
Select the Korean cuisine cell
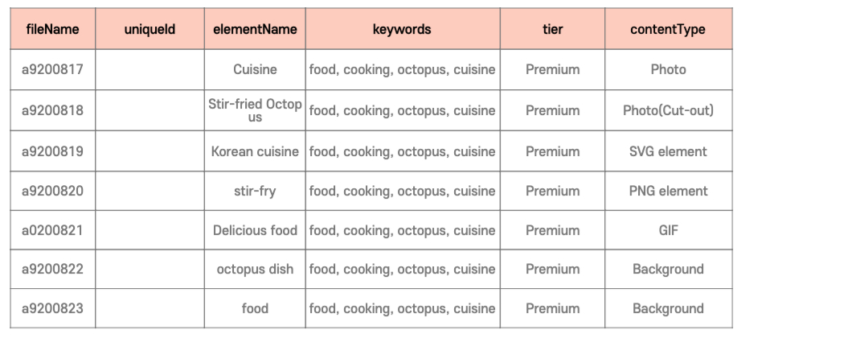pyautogui.click(x=255, y=152)
